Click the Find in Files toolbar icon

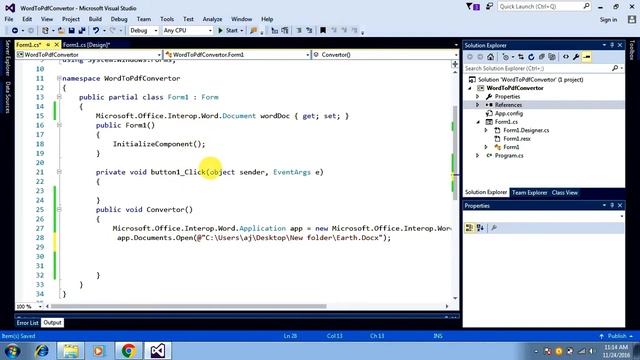[254, 31]
